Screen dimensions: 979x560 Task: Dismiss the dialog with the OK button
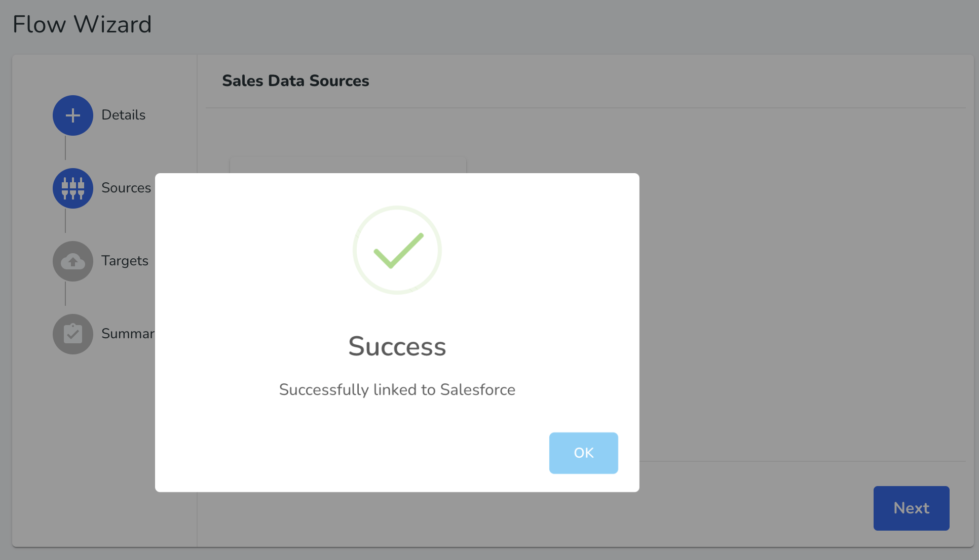point(583,453)
